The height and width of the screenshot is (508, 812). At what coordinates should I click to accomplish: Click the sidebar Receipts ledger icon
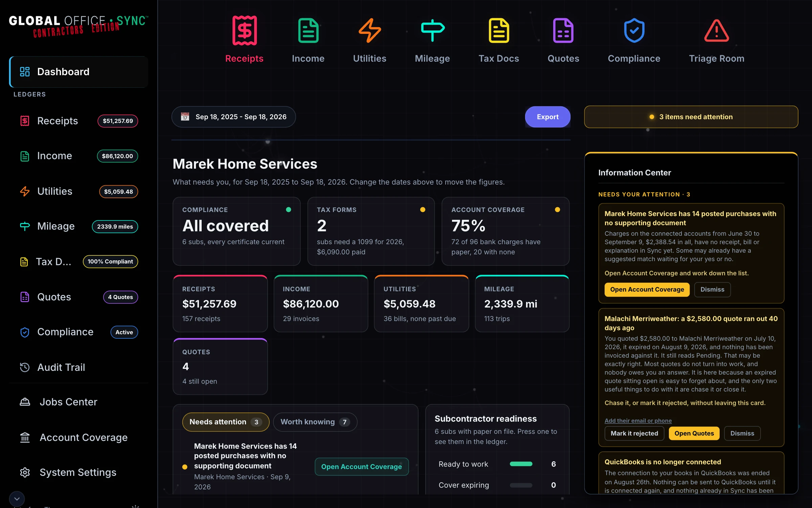(x=25, y=121)
